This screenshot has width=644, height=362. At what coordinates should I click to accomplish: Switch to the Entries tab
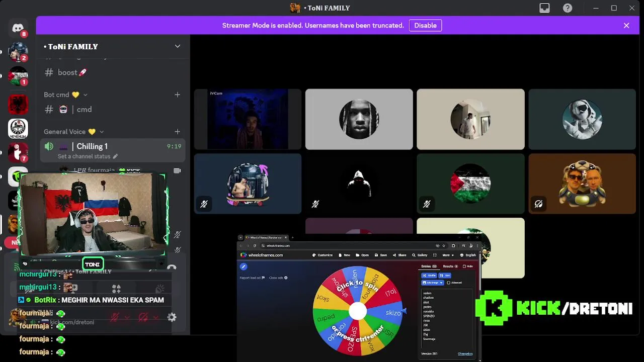point(428,266)
